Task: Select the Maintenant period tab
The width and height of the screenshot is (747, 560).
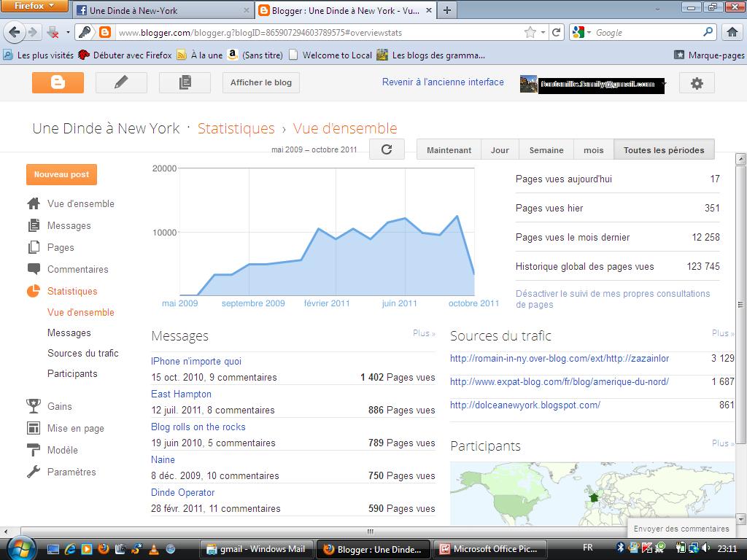Action: click(449, 150)
